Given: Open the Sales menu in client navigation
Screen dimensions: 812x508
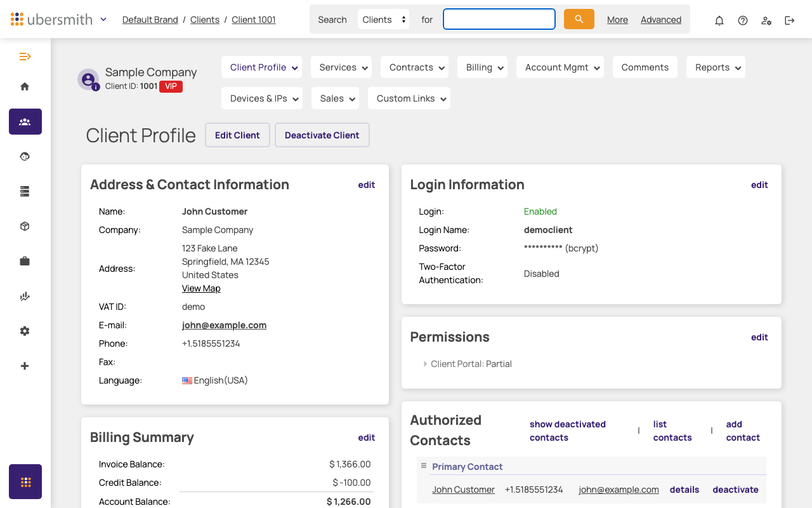Looking at the screenshot, I should pos(335,98).
